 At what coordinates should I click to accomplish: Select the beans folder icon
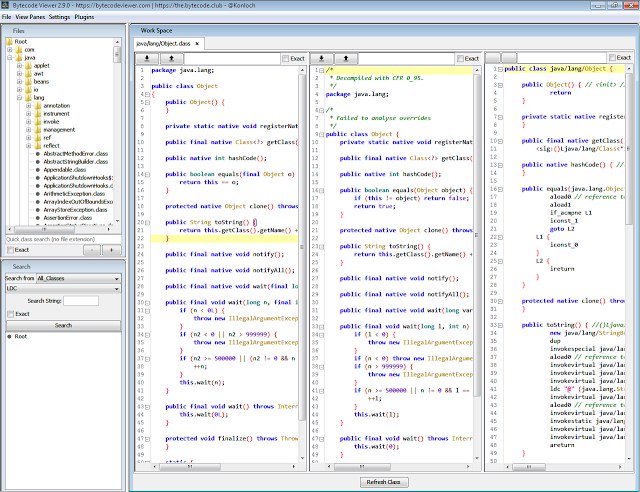click(28, 82)
